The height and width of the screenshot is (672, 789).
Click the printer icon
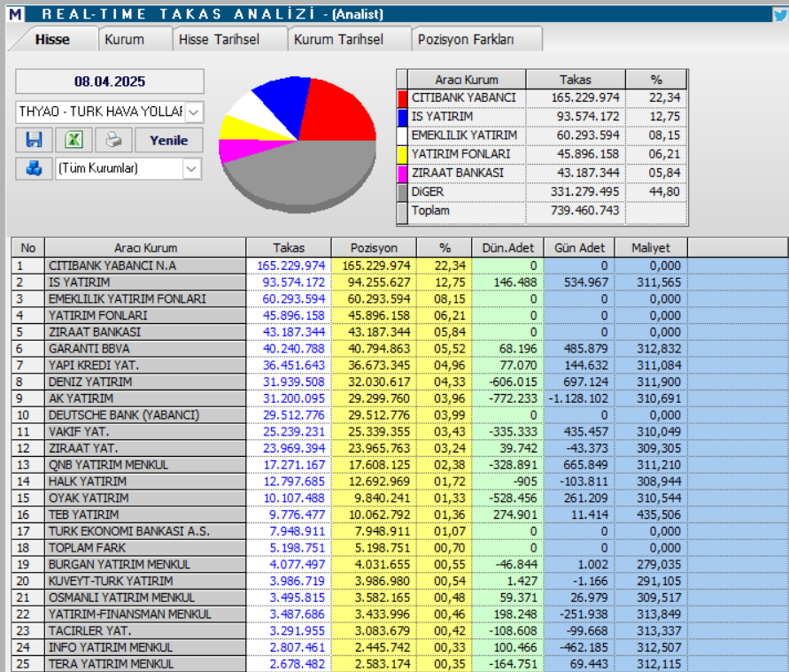click(x=113, y=140)
